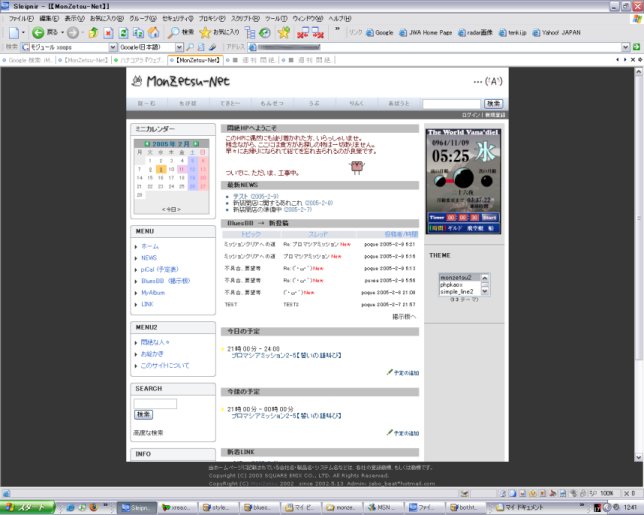This screenshot has height=515, width=644.
Task: Click the Stop loading red X icon
Action: 108,32
